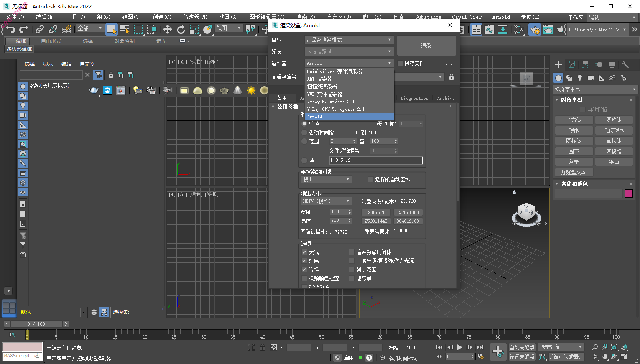This screenshot has height=364, width=640.
Task: Select the 活动时间段 radio button
Action: point(304,132)
